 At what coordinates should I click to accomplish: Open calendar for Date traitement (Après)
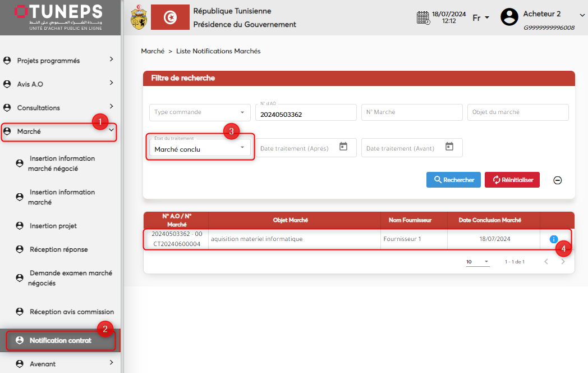coord(343,147)
